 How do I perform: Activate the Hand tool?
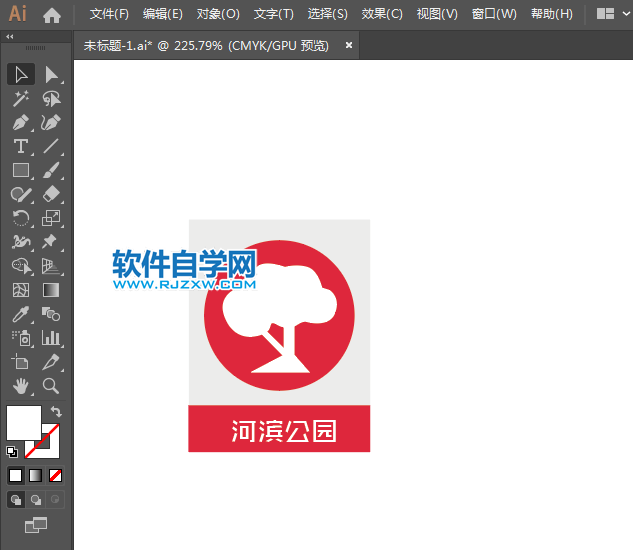(21, 386)
